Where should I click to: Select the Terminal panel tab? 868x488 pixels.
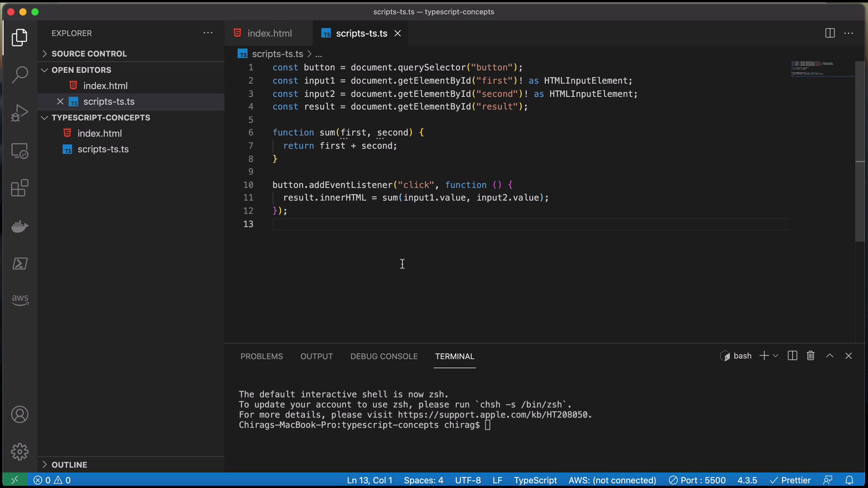tap(455, 356)
